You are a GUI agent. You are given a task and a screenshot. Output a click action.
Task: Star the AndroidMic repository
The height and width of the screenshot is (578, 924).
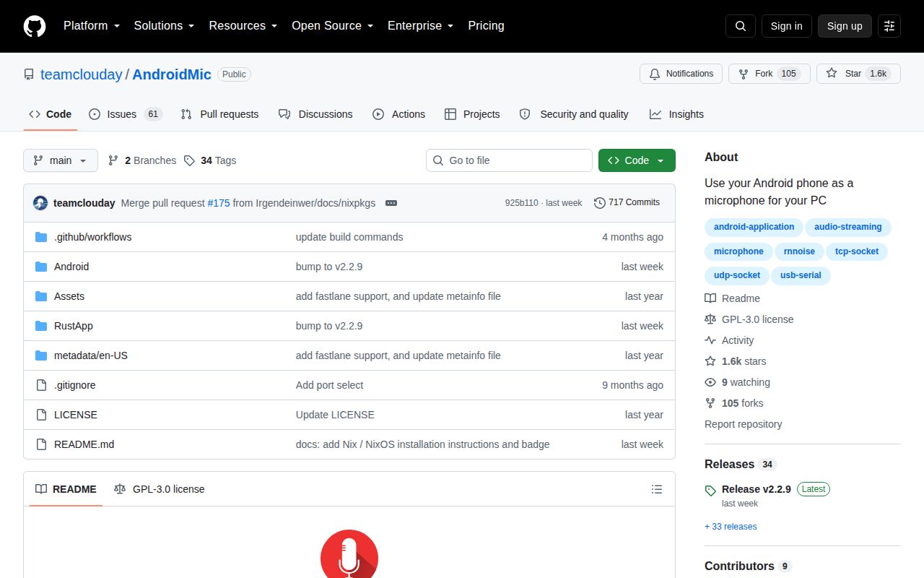(x=858, y=74)
